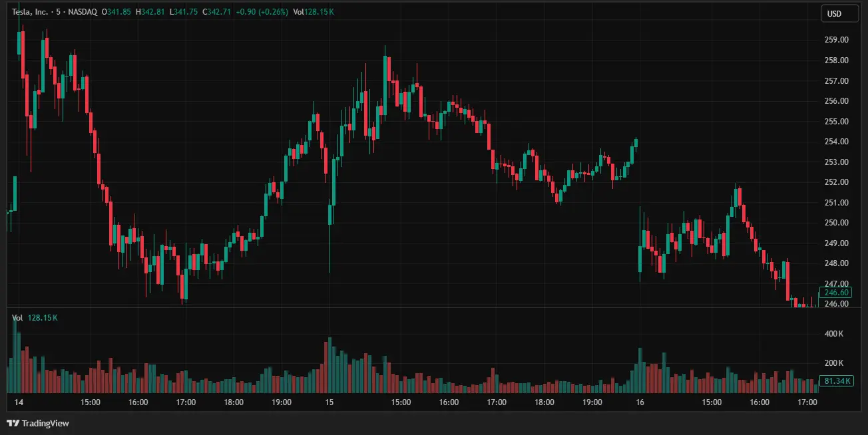Click the 251.00 price axis label
Screen dimensions: 868x435
click(x=836, y=203)
